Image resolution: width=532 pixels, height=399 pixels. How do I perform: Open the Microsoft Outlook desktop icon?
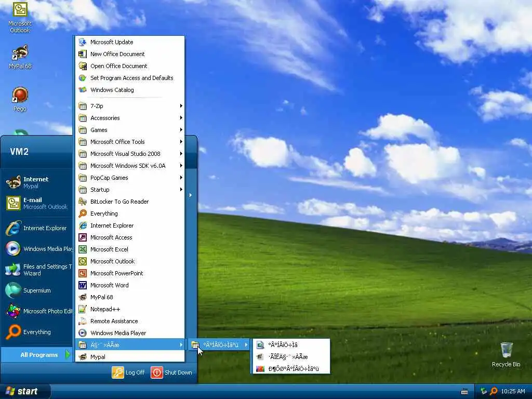click(x=20, y=17)
